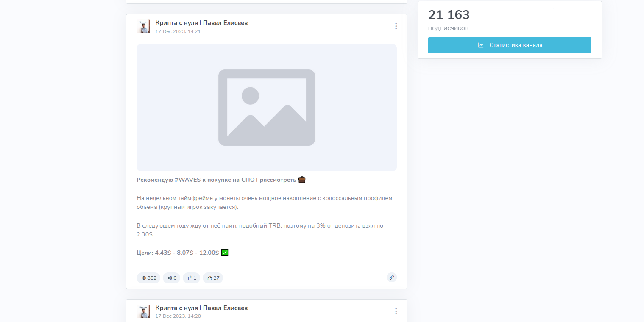Click the timestamp 17 Dec 2023, 14:20
This screenshot has width=644, height=322.
pos(178,316)
